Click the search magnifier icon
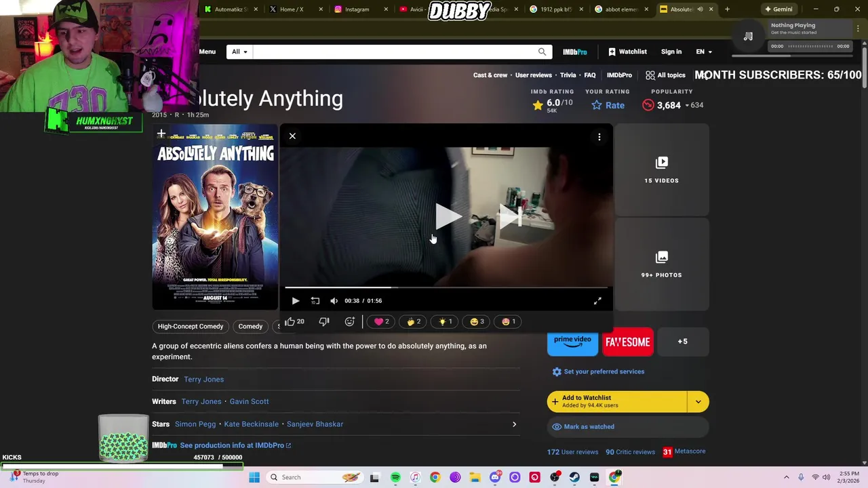868x488 pixels. (542, 52)
